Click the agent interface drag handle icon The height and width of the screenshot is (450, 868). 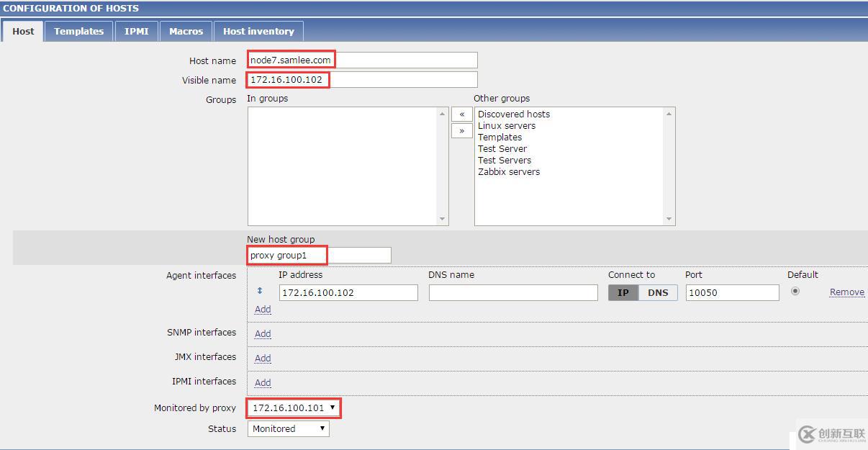[260, 291]
